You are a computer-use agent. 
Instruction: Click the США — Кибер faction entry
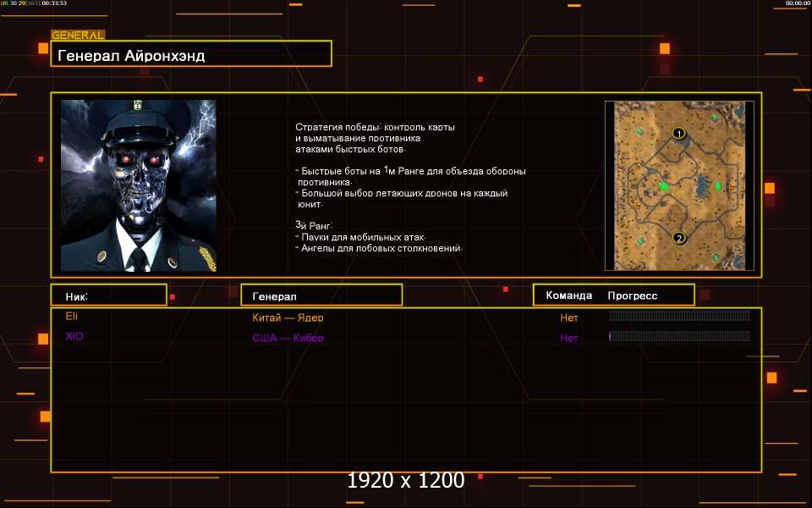tap(288, 338)
